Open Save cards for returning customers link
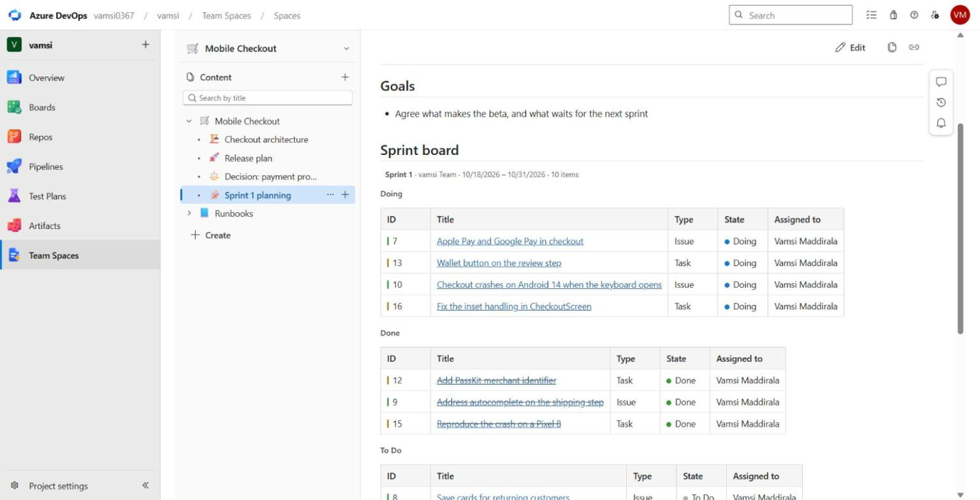The image size is (980, 500). (504, 496)
